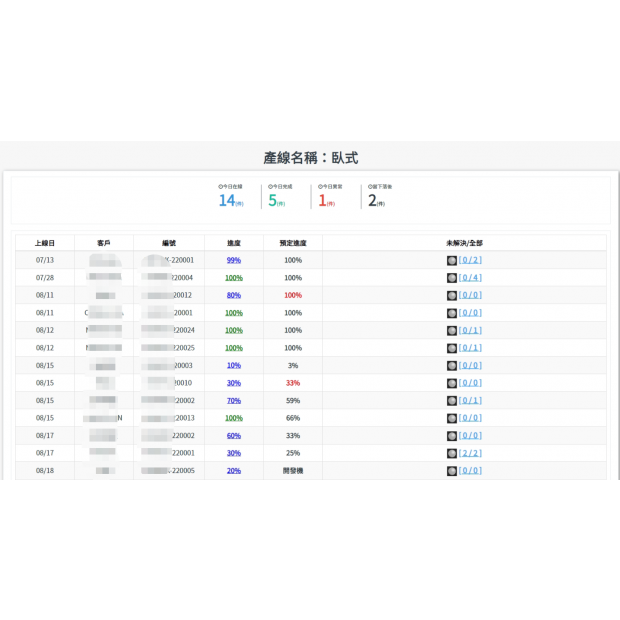
Task: Click the status icon in the 08/18 row
Action: pyautogui.click(x=452, y=470)
